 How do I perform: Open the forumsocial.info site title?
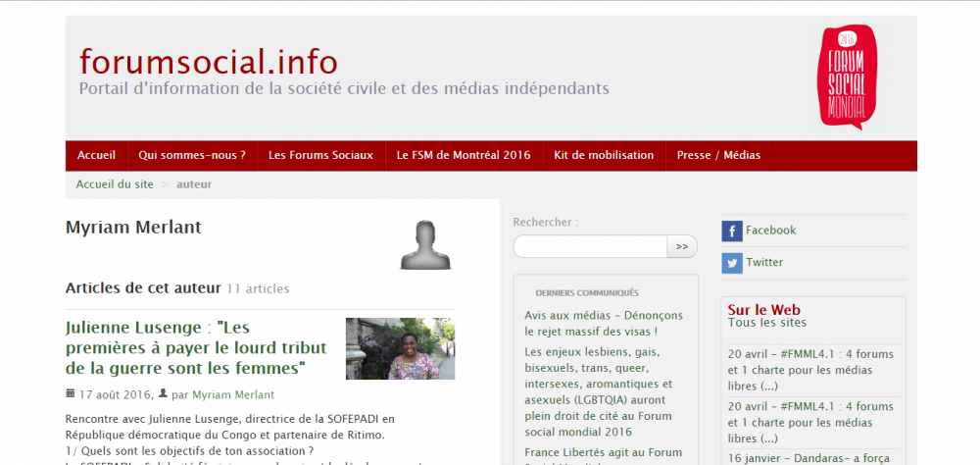(x=208, y=61)
